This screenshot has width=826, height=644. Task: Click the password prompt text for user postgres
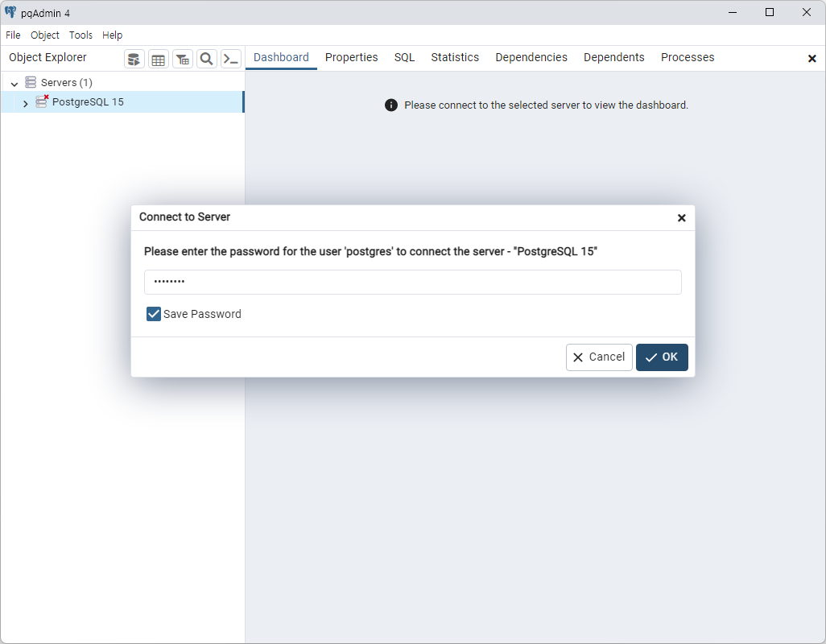370,251
